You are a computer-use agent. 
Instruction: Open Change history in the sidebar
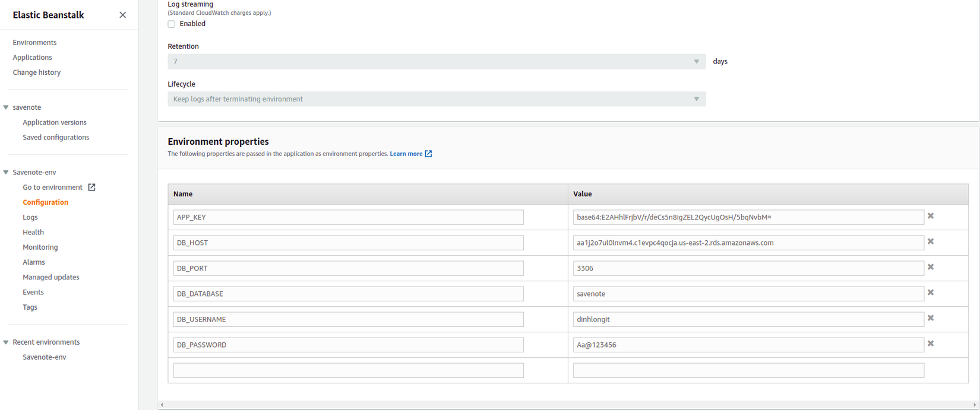click(37, 72)
